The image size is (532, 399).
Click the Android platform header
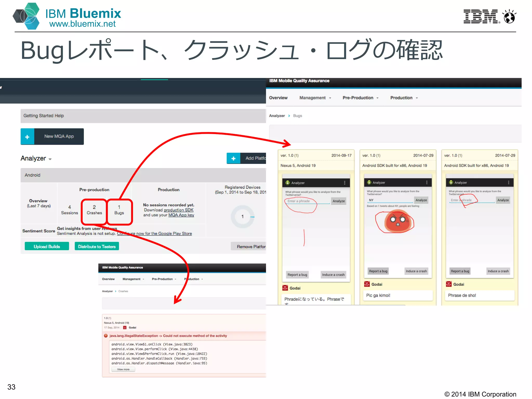[x=143, y=175]
